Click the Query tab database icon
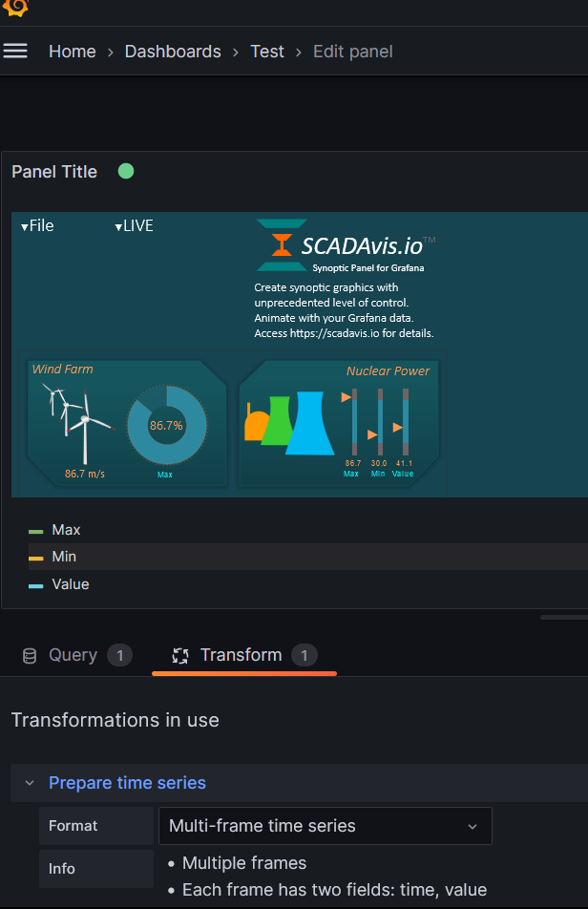Screen dimensions: 588x909 [30, 655]
